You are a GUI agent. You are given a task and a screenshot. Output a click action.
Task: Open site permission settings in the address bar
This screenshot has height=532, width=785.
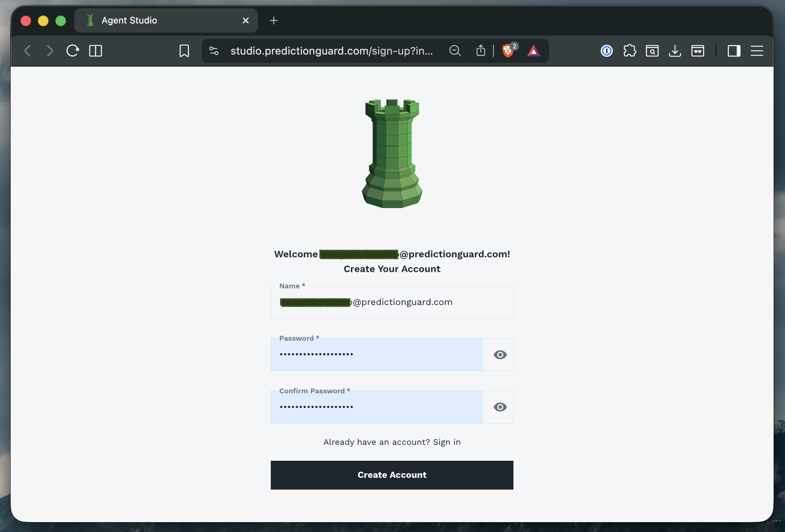pyautogui.click(x=214, y=50)
